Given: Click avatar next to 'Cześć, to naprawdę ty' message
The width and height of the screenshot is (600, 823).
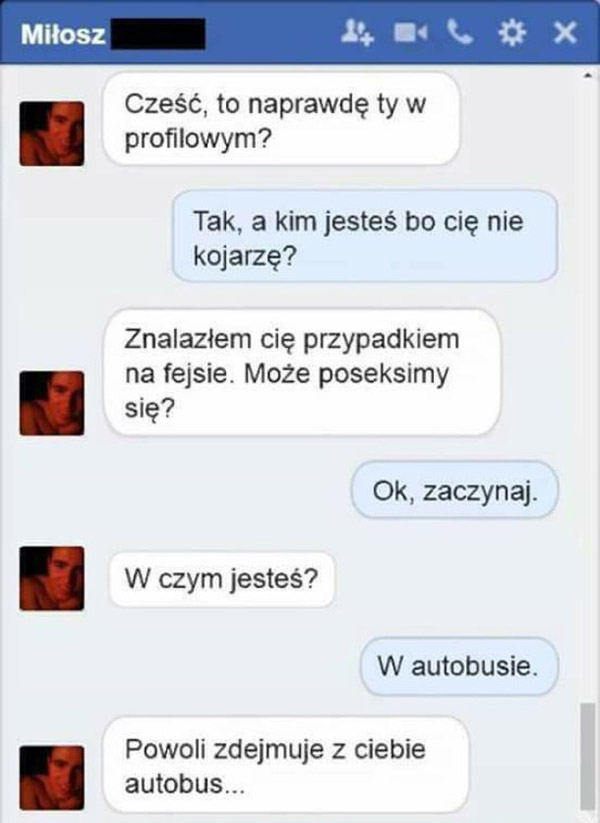Looking at the screenshot, I should pyautogui.click(x=52, y=134).
